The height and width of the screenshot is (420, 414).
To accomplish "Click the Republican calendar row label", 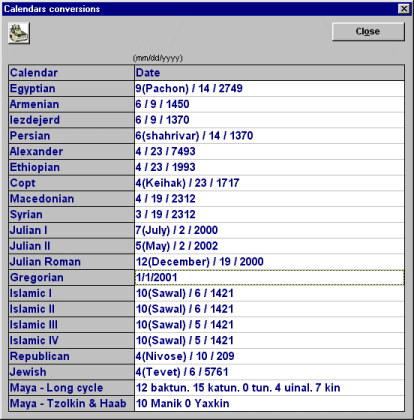I will (71, 356).
